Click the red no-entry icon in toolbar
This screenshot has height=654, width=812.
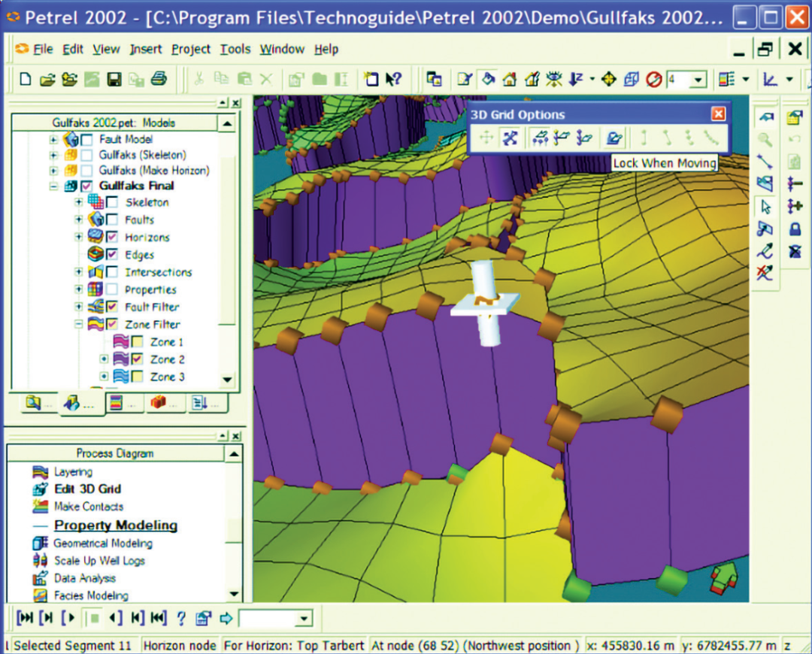(653, 80)
